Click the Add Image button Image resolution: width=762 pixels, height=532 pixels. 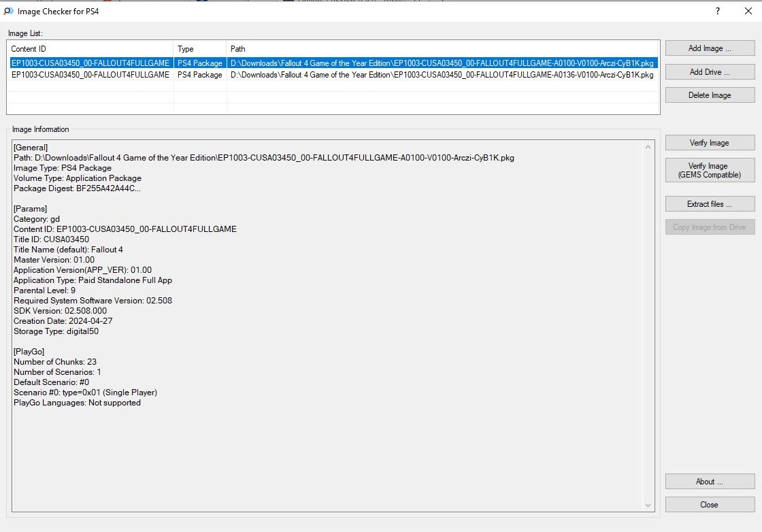(710, 48)
